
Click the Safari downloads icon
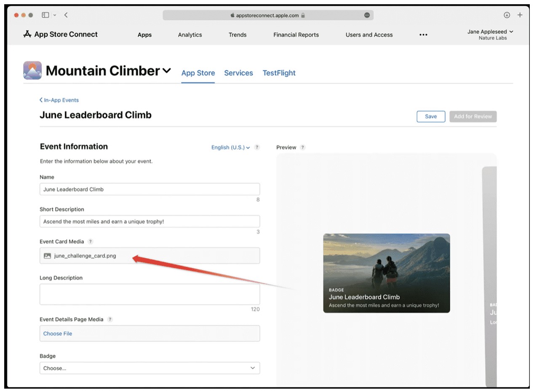[x=507, y=15]
